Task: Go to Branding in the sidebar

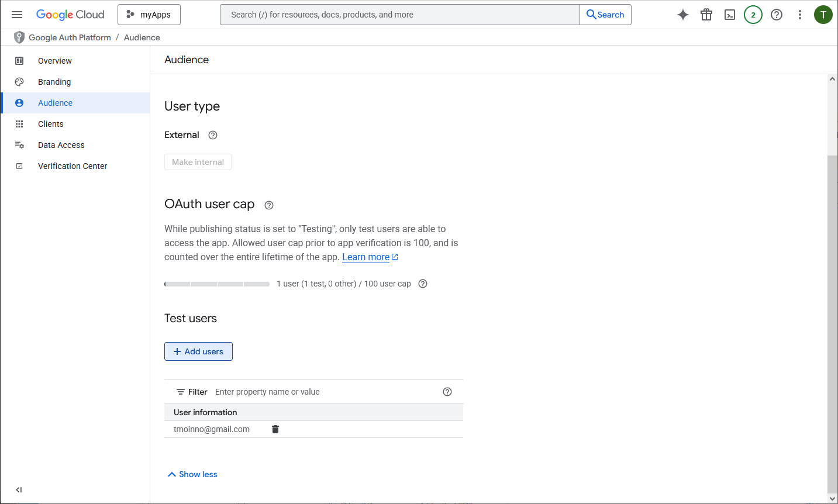Action: point(54,82)
